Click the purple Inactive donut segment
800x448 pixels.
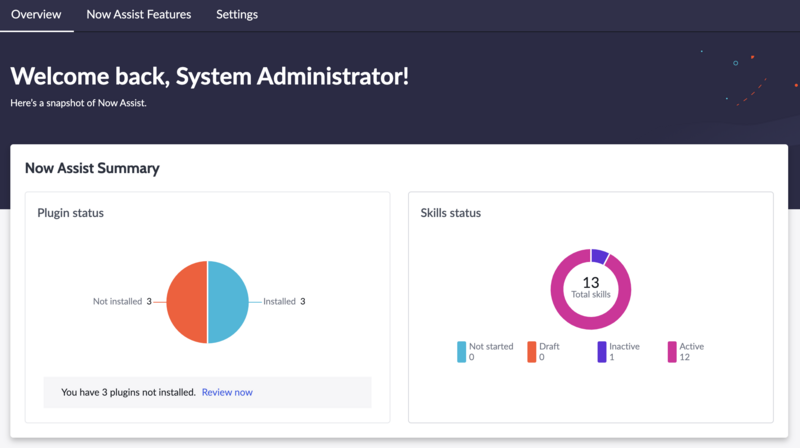(599, 256)
